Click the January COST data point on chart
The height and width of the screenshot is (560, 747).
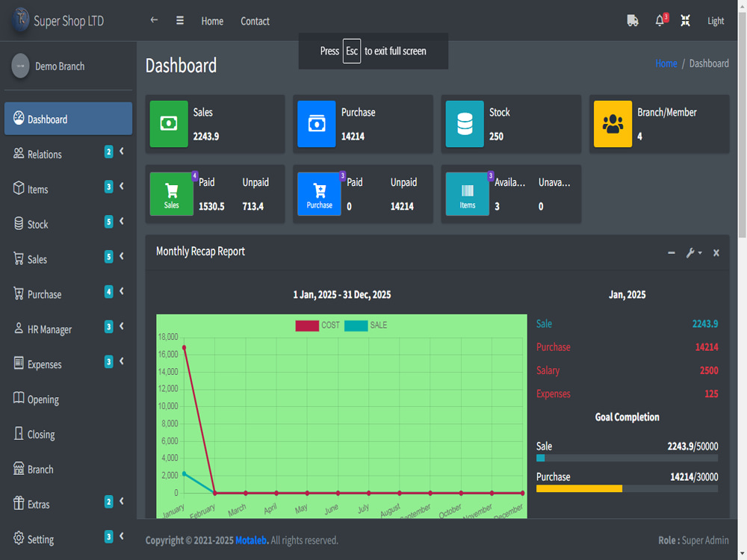[x=184, y=348]
